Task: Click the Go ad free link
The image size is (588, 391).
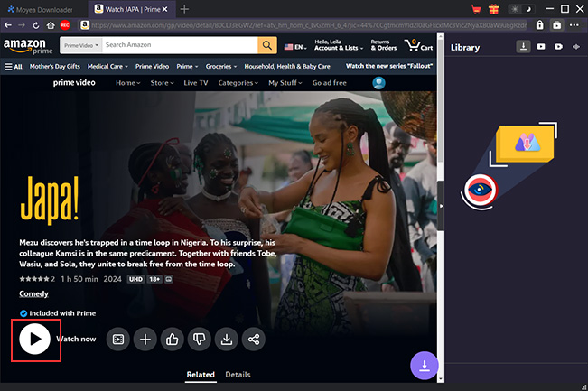Action: pyautogui.click(x=331, y=83)
